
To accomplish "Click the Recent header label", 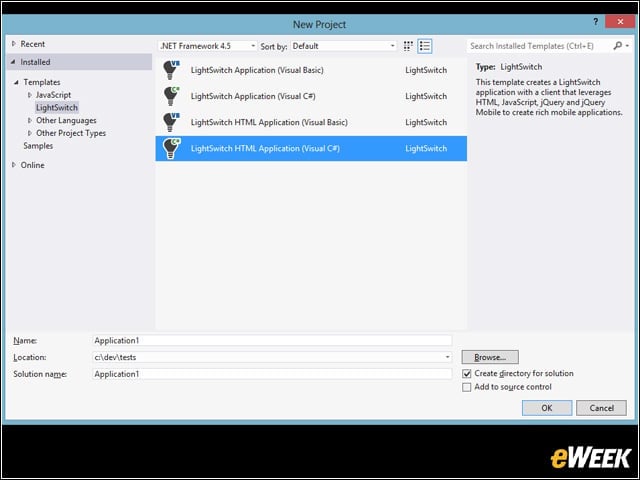I will click(x=33, y=44).
